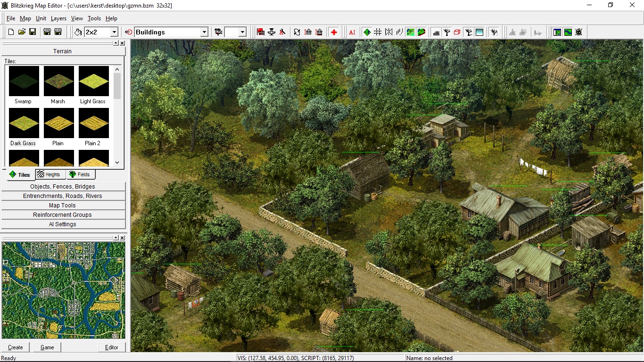
Task: Click the grid hash icon
Action: coord(378,32)
